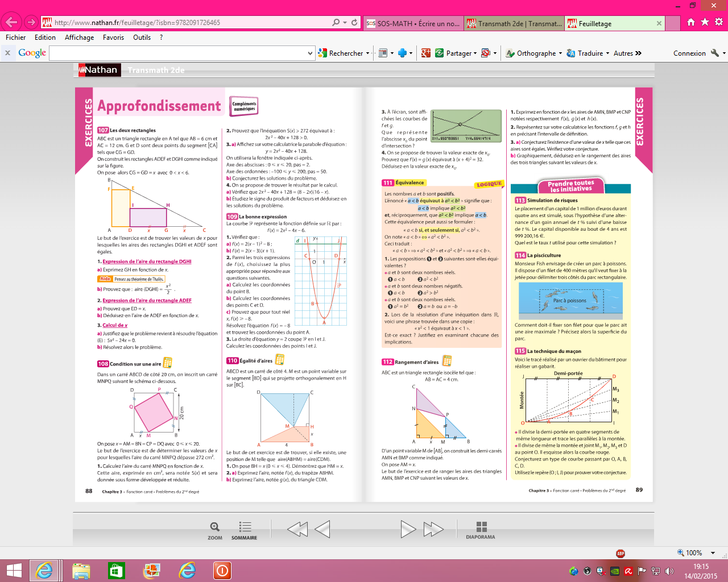
Task: Switch to the SOS-MATH tab
Action: tap(413, 23)
